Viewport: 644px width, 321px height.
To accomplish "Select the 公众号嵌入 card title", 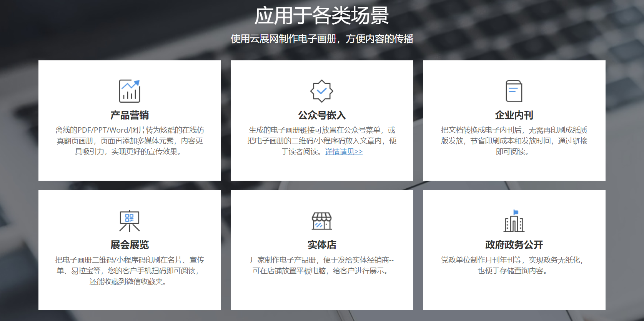I will 322,115.
